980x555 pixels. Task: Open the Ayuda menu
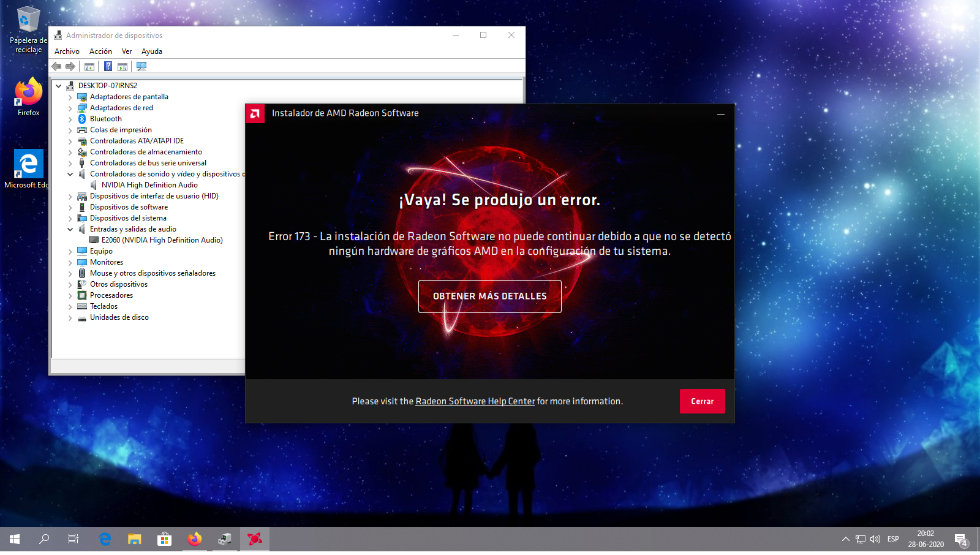152,51
